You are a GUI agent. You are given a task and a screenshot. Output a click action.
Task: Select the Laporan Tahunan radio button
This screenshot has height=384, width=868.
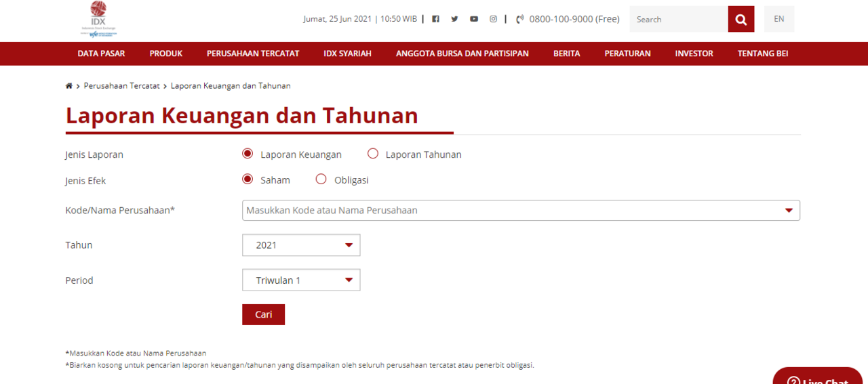[372, 154]
